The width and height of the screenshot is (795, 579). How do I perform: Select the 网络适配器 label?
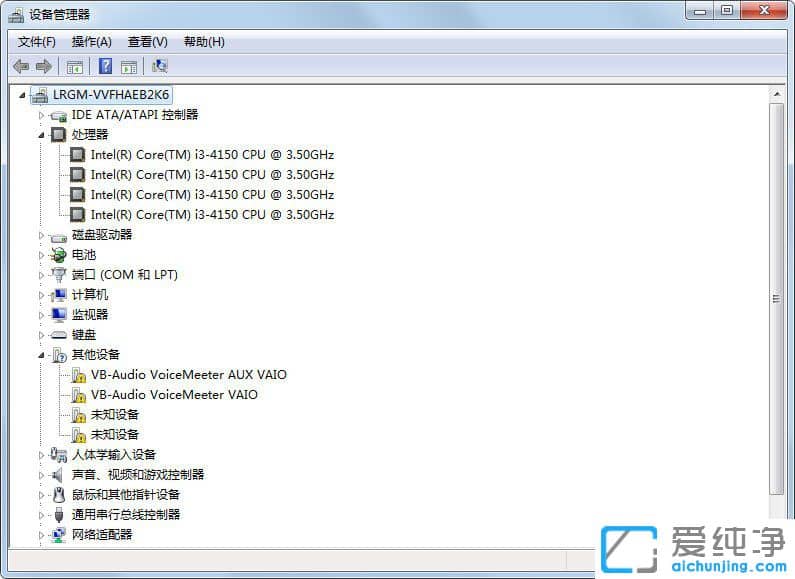(102, 535)
